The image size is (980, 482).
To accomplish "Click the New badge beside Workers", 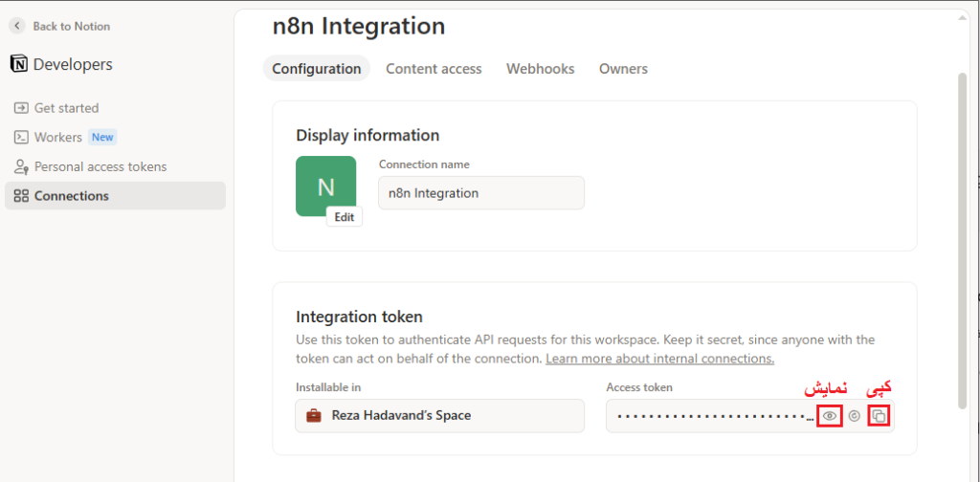I will pyautogui.click(x=102, y=137).
